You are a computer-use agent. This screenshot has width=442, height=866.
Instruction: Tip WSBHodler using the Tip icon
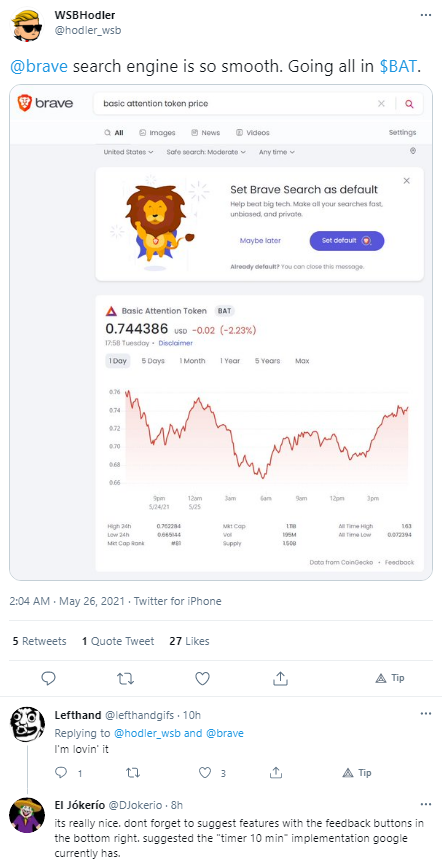tap(390, 678)
